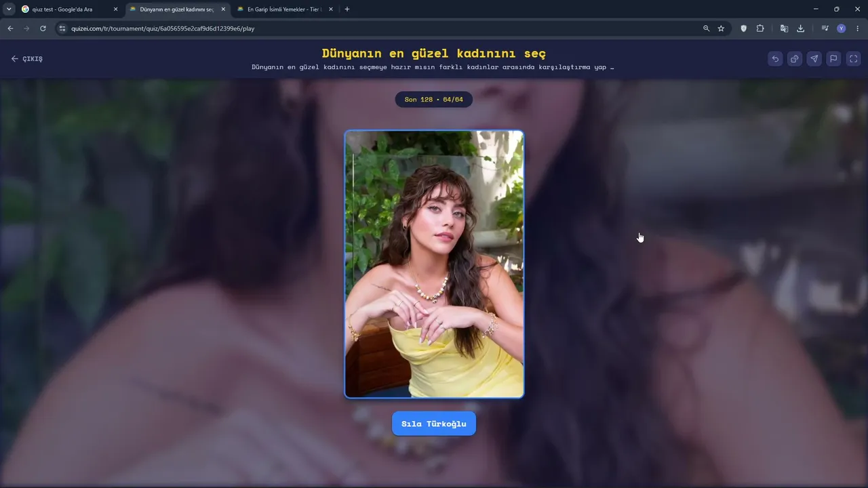Restore down the Chrome window
Screen dimensions: 868x488
pos(836,9)
